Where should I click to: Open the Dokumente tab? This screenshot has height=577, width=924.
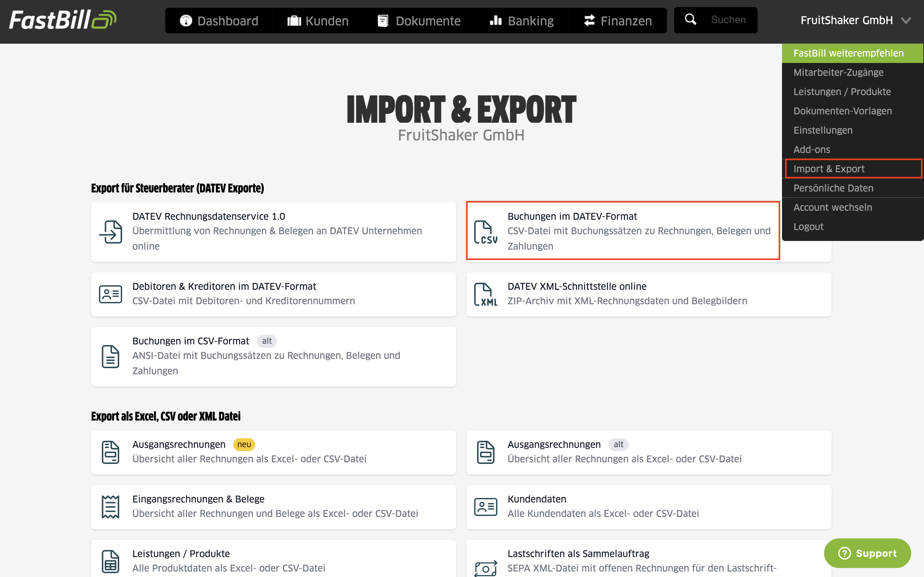(419, 21)
